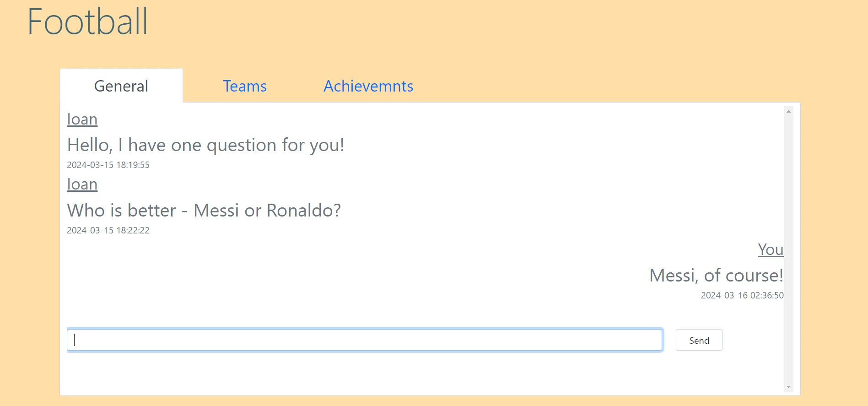Open the second Ioan username link
868x406 pixels.
point(82,184)
